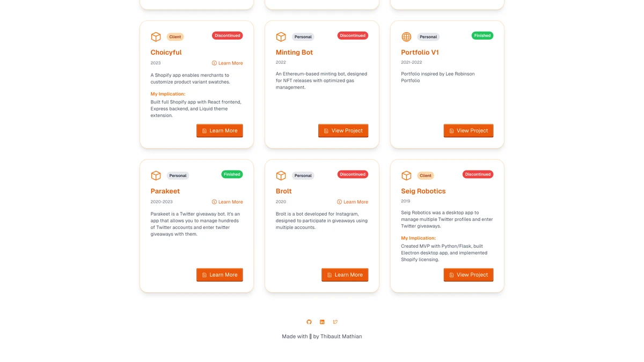Click the cube icon on Brolt card
This screenshot has height=362, width=644.
coord(281,175)
